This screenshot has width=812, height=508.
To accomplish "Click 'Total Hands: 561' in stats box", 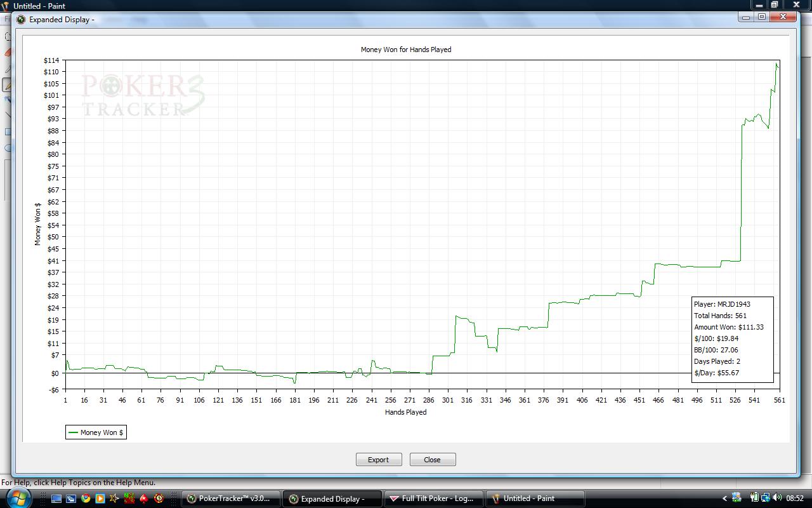I will pos(720,316).
